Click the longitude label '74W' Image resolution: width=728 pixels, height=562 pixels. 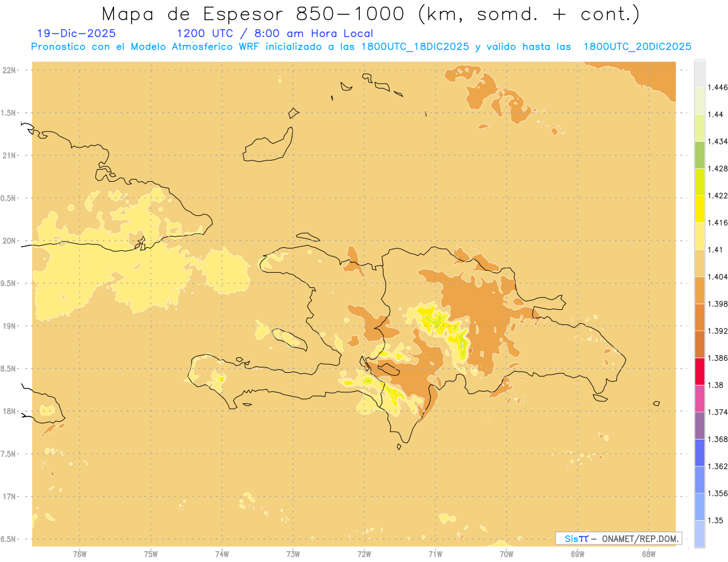pos(222,554)
